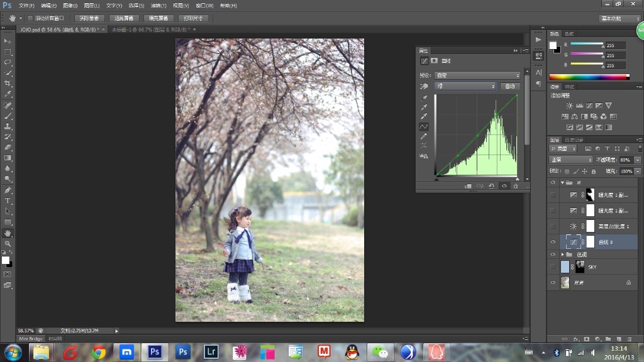Click the foreground color swatch in Color panel
Image resolution: width=644 pixels, height=362 pixels.
pos(553,45)
